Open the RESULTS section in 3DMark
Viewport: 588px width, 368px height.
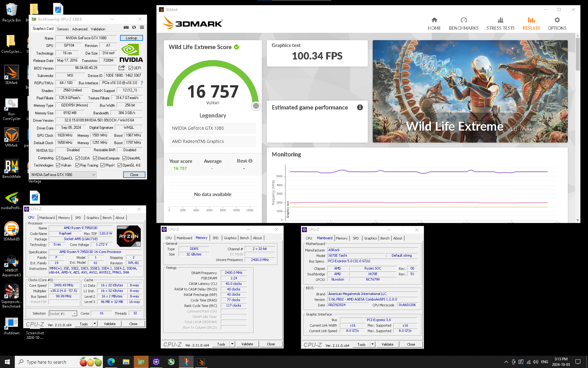coord(531,24)
